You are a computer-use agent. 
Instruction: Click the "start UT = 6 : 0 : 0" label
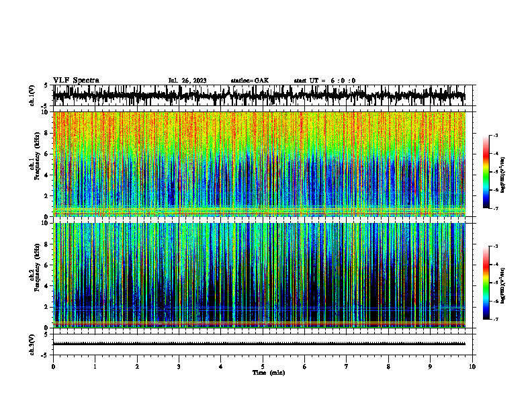pyautogui.click(x=324, y=81)
